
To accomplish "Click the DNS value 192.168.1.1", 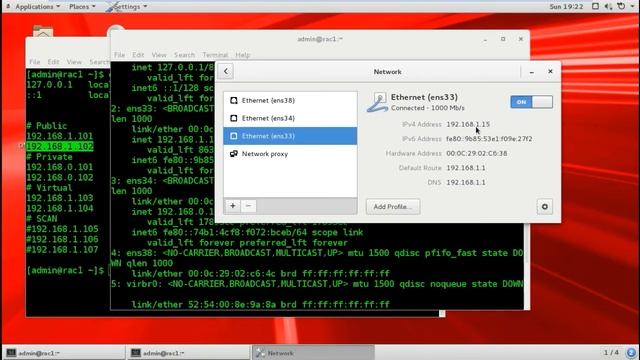I will pos(466,182).
